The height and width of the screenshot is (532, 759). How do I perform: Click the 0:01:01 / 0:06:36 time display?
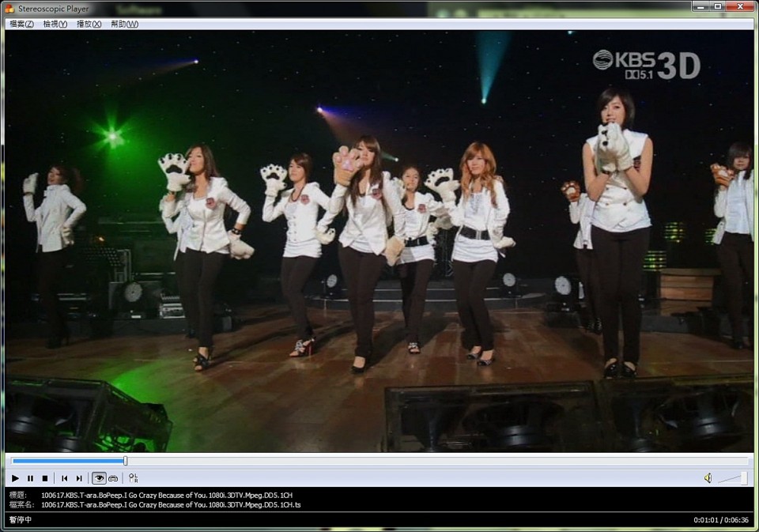pyautogui.click(x=720, y=519)
